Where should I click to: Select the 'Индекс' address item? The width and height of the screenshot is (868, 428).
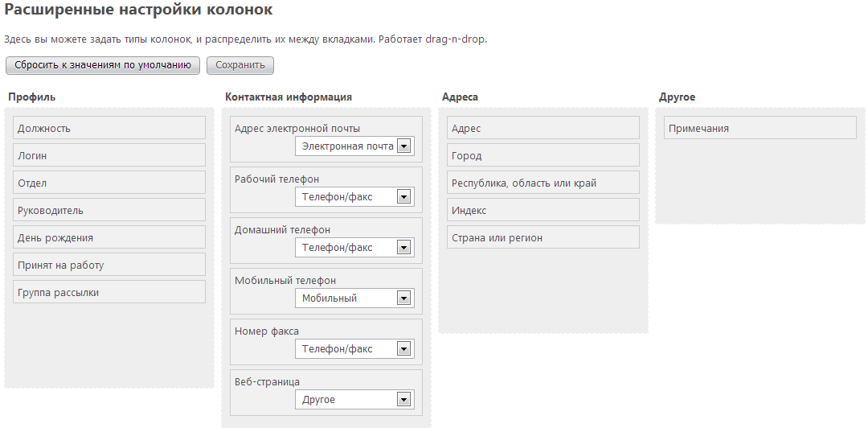543,209
